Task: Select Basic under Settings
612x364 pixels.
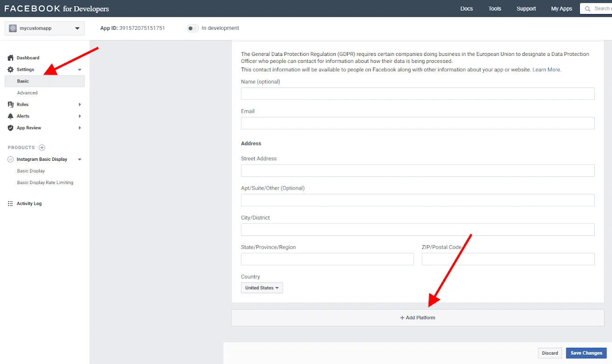Action: click(x=45, y=81)
